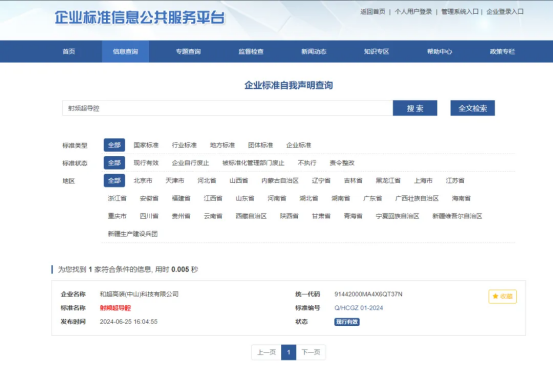Screen dimensions: 553x370
Task: Go to 上一页 previous page
Action: tap(266, 352)
